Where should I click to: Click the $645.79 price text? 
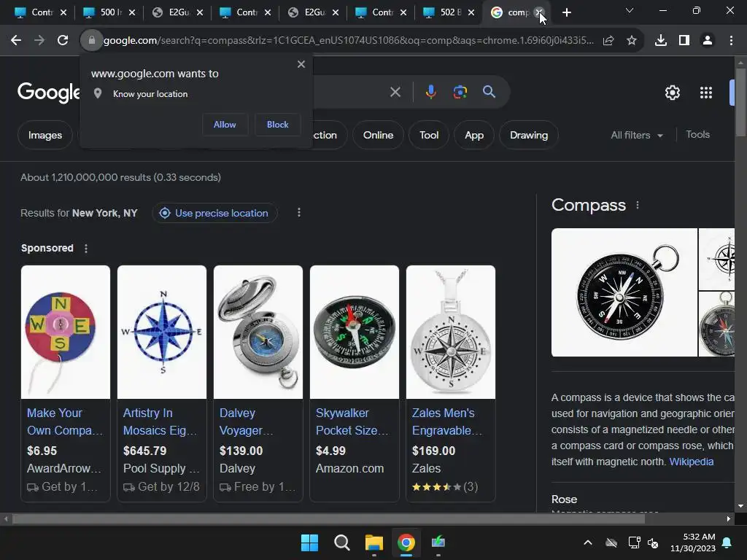(145, 451)
